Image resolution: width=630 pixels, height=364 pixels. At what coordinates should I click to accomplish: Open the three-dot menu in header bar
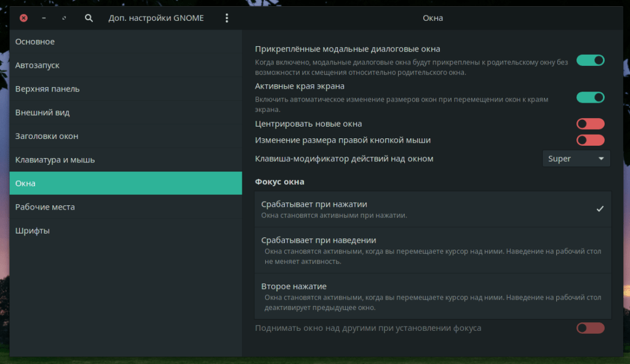click(x=226, y=18)
